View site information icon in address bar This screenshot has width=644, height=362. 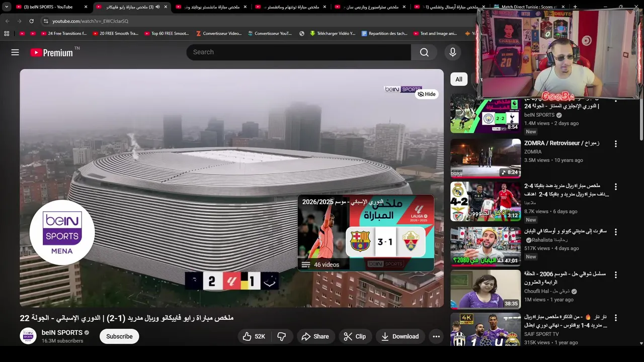(x=46, y=21)
